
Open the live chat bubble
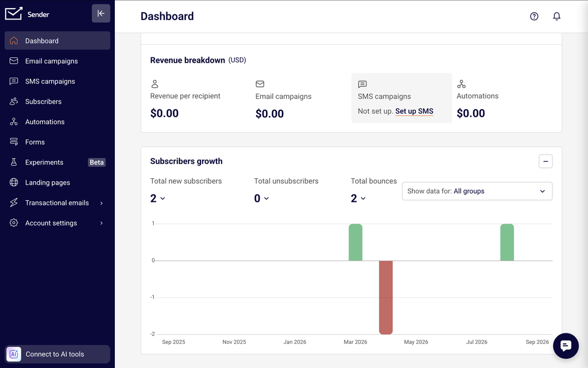(566, 346)
